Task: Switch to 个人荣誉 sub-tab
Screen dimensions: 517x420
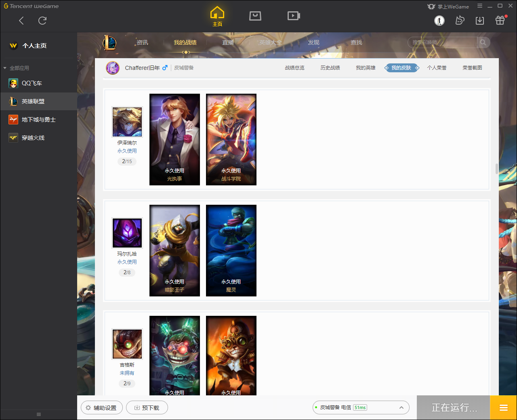Action: tap(437, 68)
